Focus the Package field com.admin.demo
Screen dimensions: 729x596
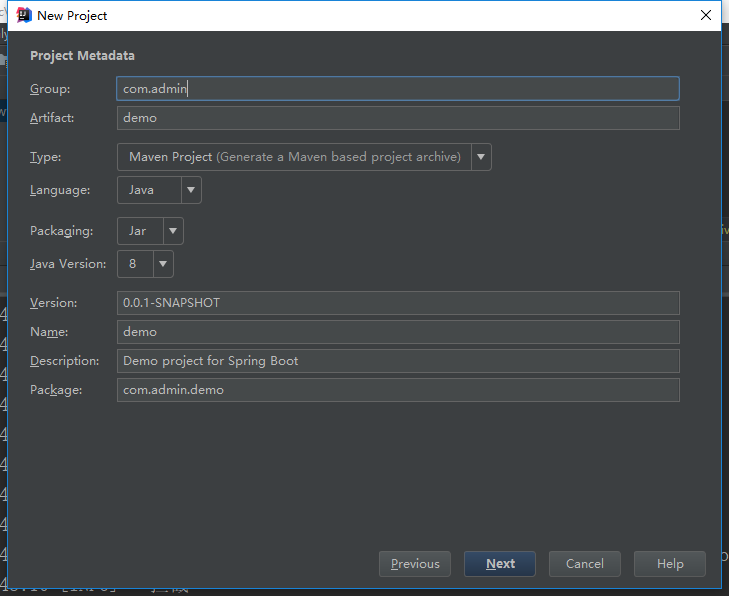[398, 390]
